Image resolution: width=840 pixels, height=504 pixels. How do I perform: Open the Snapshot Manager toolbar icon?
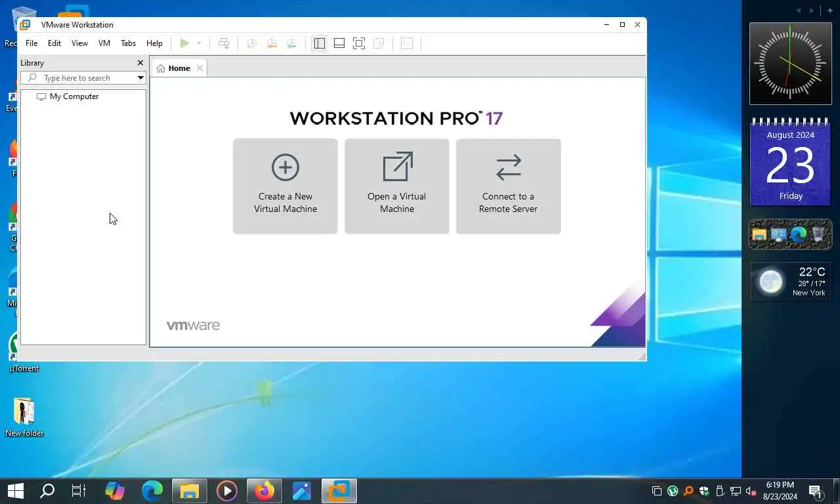pyautogui.click(x=292, y=43)
